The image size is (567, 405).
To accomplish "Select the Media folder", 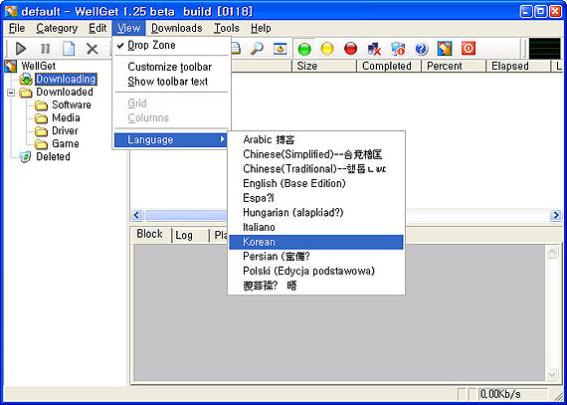I will point(66,118).
